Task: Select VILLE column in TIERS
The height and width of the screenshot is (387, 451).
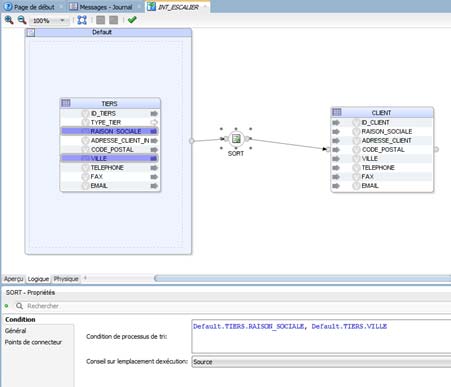Action: coord(110,159)
